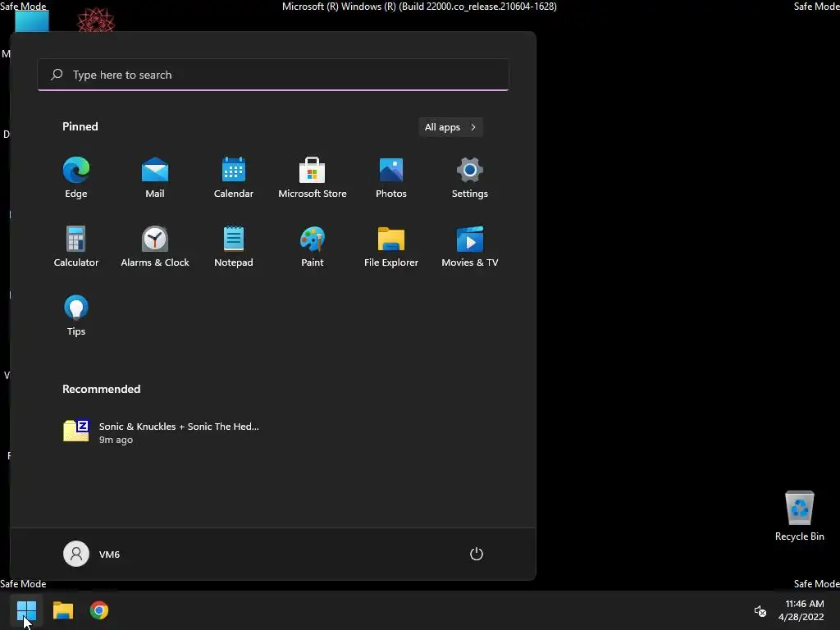The height and width of the screenshot is (630, 840).
Task: Open Notepad
Action: pos(234,246)
